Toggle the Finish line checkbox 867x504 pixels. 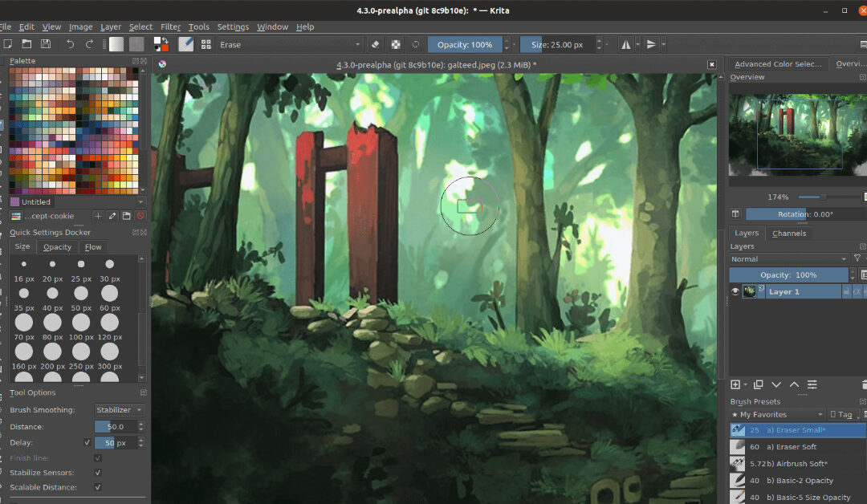point(98,458)
